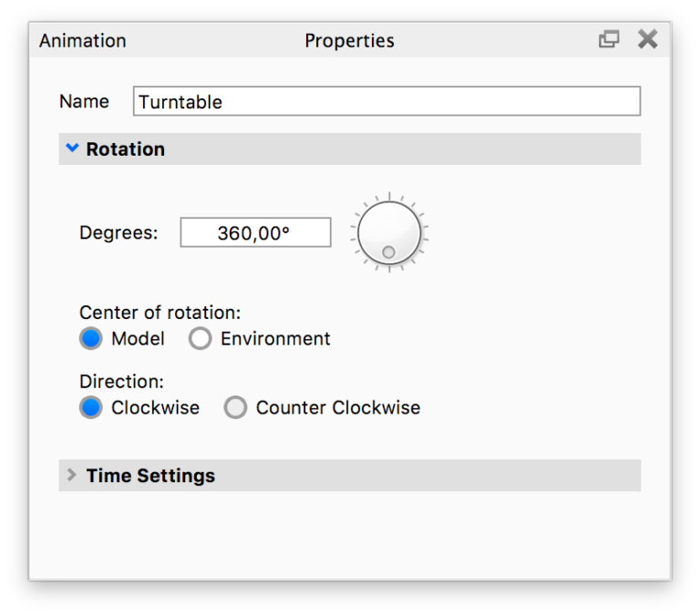Select Environment as center of rotation
The image size is (700, 616).
pyautogui.click(x=201, y=339)
